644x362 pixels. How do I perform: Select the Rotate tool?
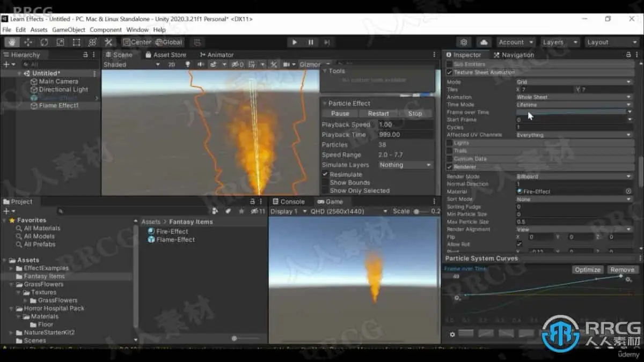click(44, 42)
